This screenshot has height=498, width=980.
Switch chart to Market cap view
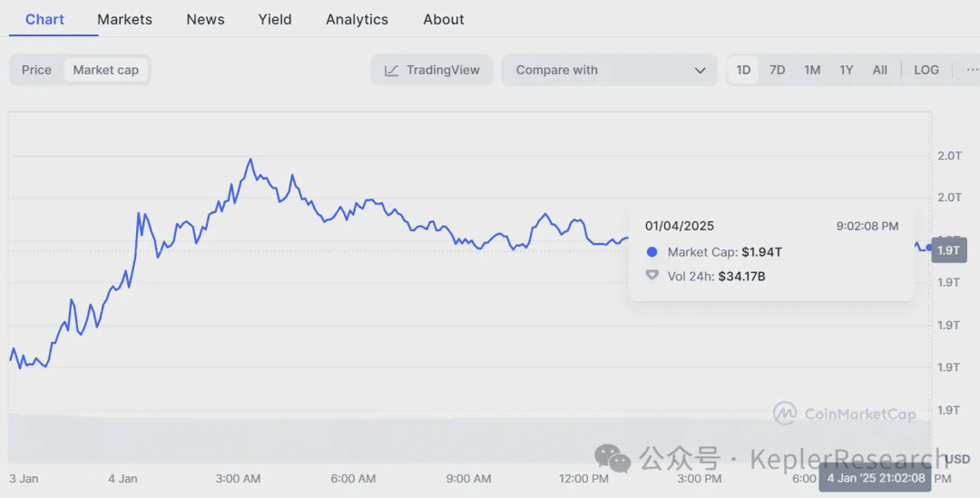106,70
